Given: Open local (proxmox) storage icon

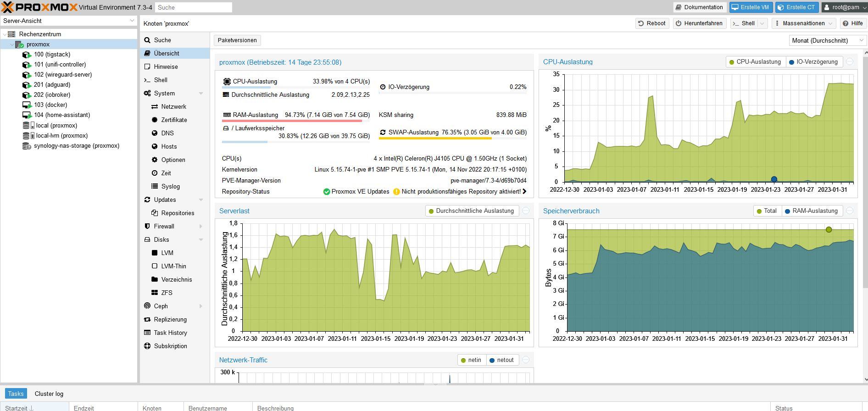Looking at the screenshot, I should [28, 126].
